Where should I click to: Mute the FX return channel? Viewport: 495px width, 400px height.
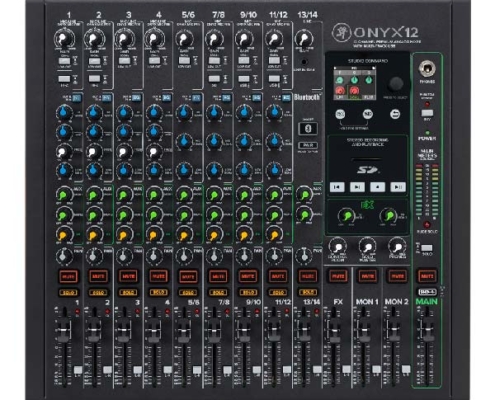338,276
